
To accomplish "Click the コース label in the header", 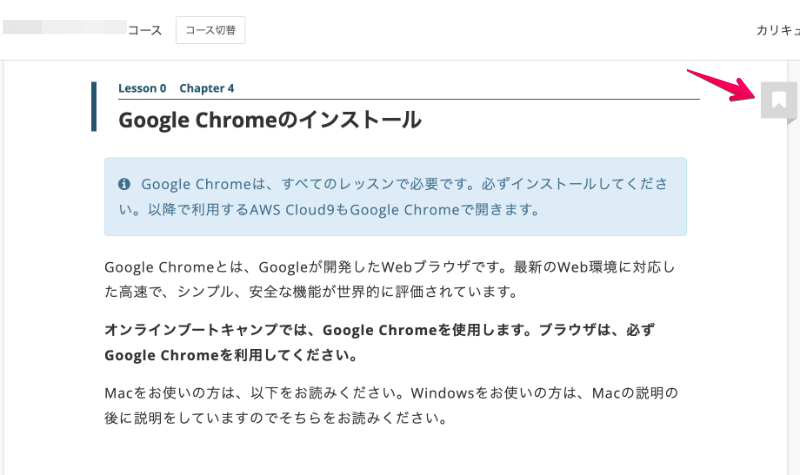I will 145,30.
